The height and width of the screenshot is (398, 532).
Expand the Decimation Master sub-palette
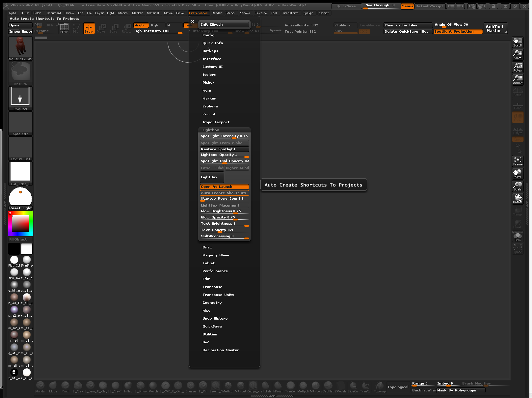click(x=221, y=350)
